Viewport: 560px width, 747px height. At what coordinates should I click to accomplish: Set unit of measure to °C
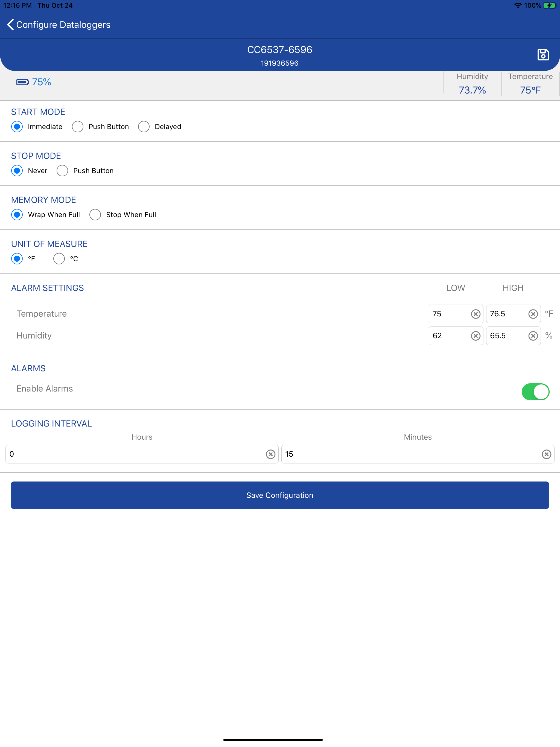tap(59, 259)
